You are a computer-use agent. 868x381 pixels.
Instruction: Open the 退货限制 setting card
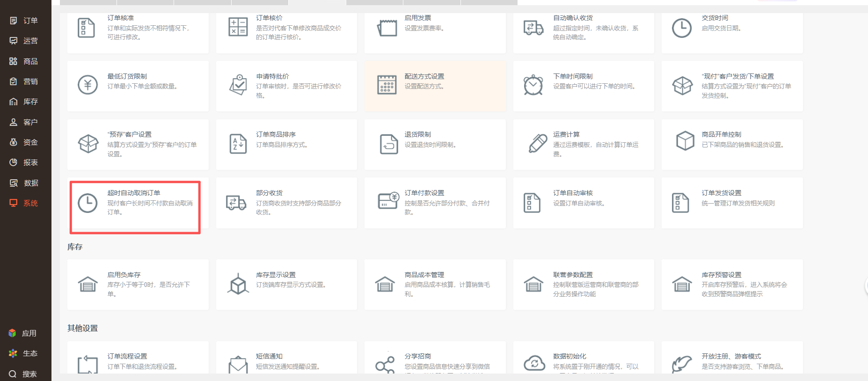coord(435,145)
